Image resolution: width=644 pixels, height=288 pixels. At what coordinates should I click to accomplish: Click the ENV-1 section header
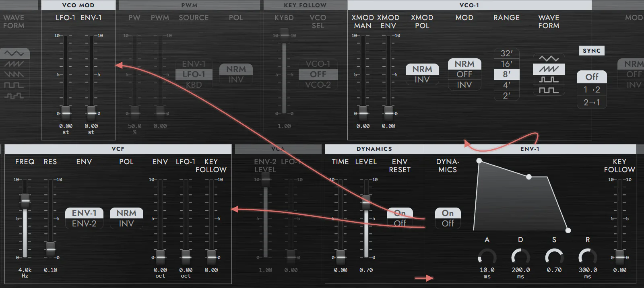pyautogui.click(x=530, y=149)
